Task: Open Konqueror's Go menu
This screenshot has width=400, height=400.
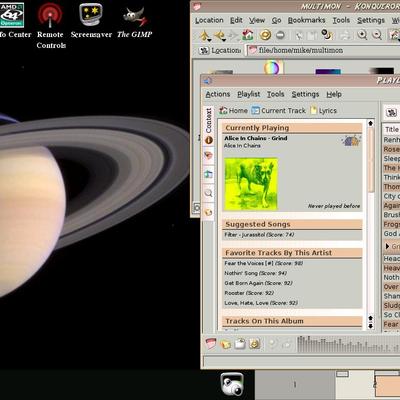Action: click(276, 20)
